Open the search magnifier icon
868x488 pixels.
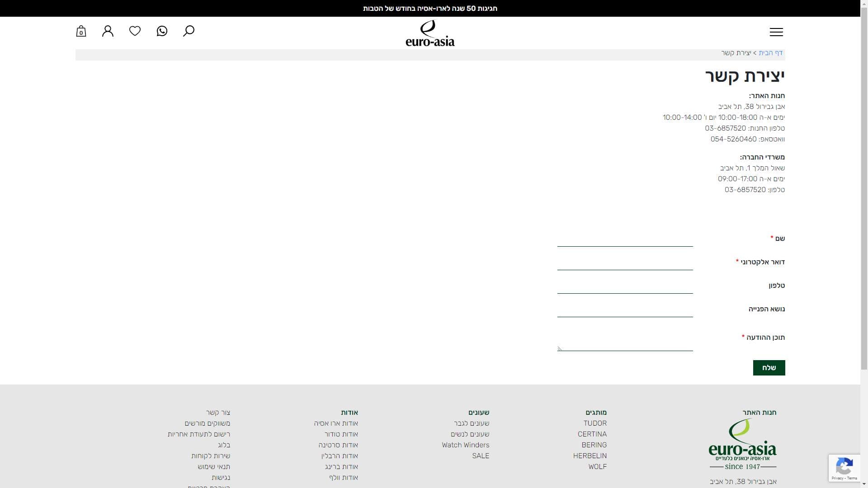tap(189, 31)
